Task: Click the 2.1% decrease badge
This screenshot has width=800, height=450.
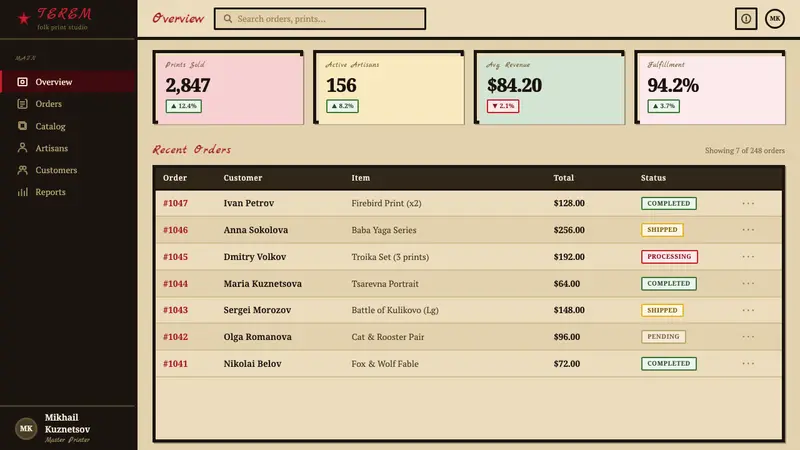Action: tap(503, 106)
